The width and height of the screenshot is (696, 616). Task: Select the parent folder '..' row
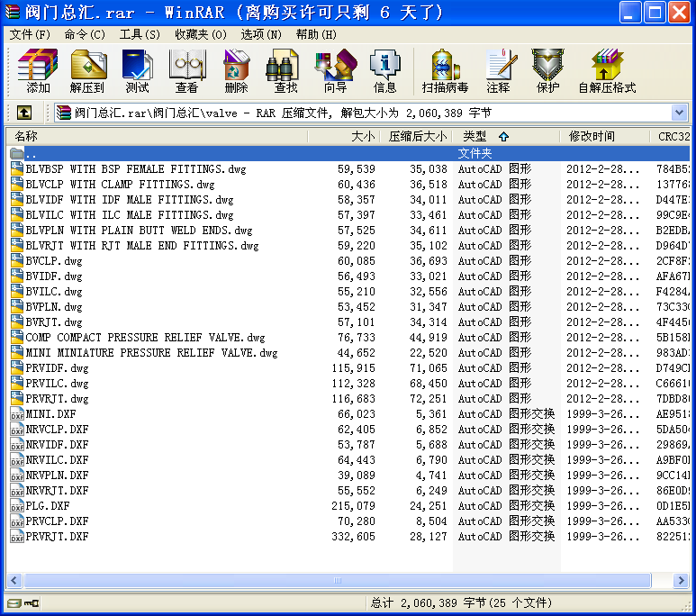pos(32,153)
